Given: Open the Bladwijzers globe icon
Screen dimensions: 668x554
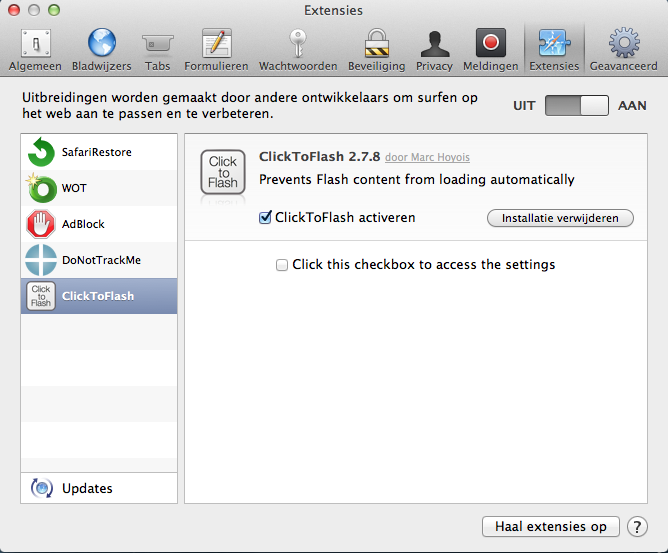Looking at the screenshot, I should (x=102, y=43).
